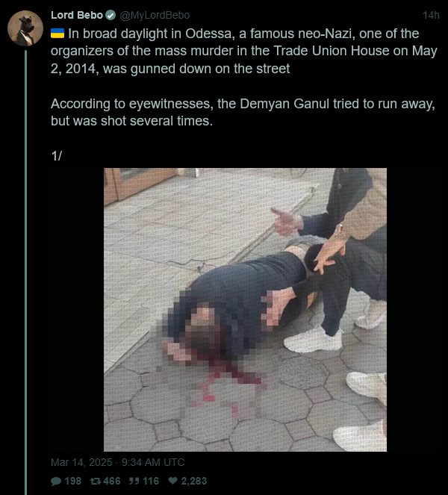Click the quote marks icon
Image resolution: width=448 pixels, height=495 pixels.
(x=134, y=481)
